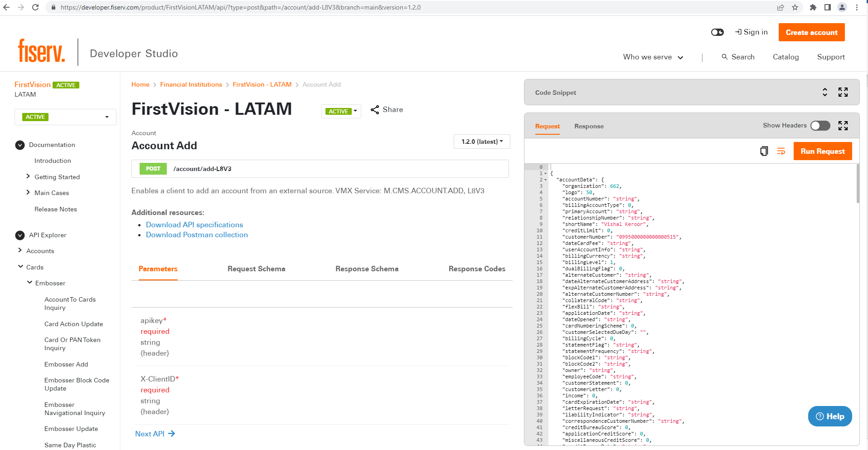Copy the request code snippet

[764, 151]
